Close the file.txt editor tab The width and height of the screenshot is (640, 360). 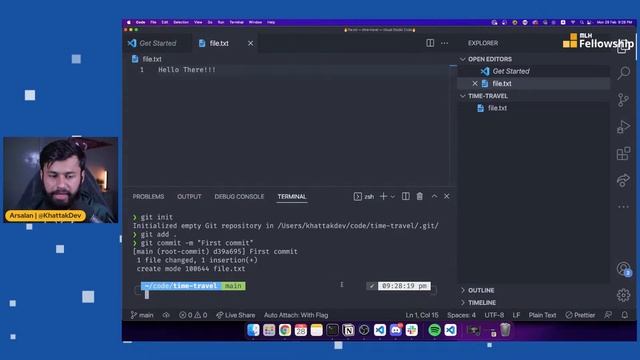point(250,43)
